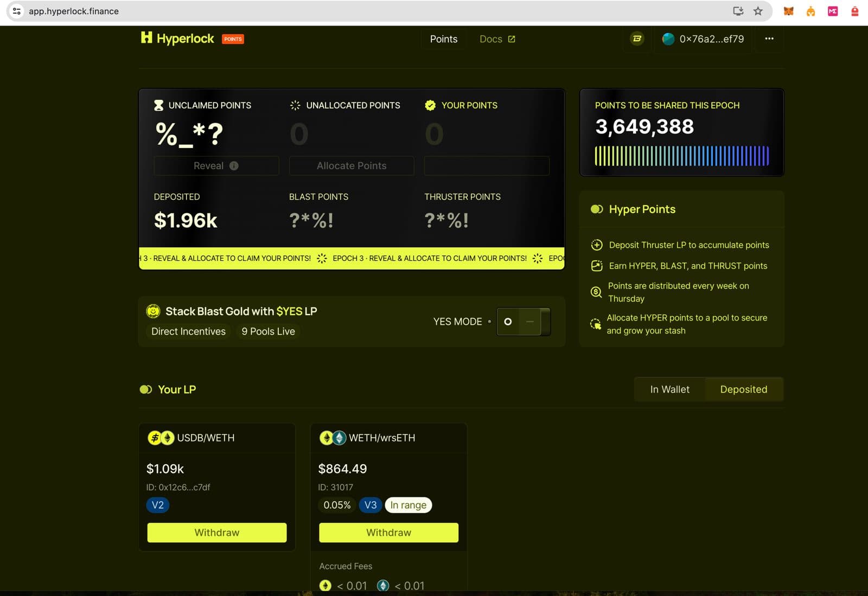Click the In range status badge
Image resolution: width=868 pixels, height=596 pixels.
point(409,505)
